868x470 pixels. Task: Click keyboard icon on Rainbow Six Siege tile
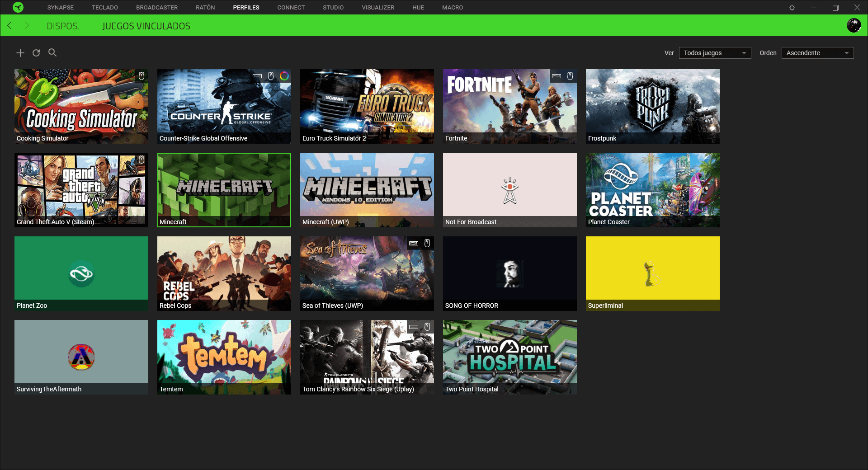click(x=414, y=327)
